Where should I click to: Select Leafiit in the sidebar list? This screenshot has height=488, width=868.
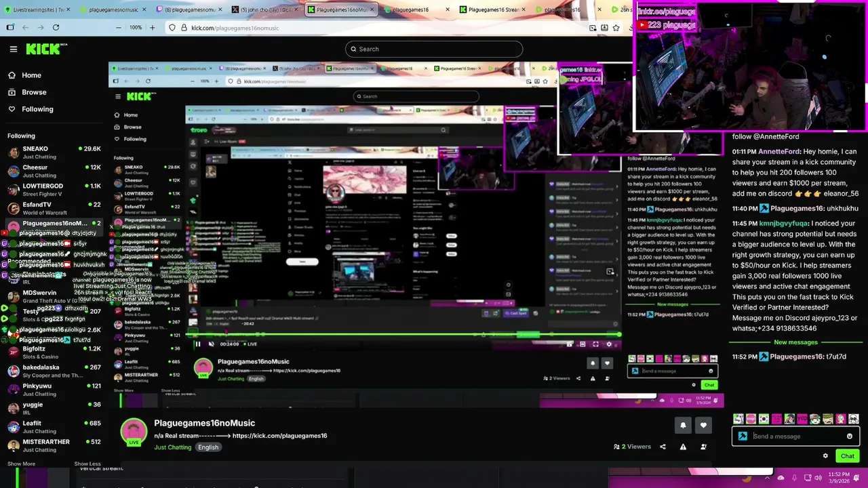[54, 427]
